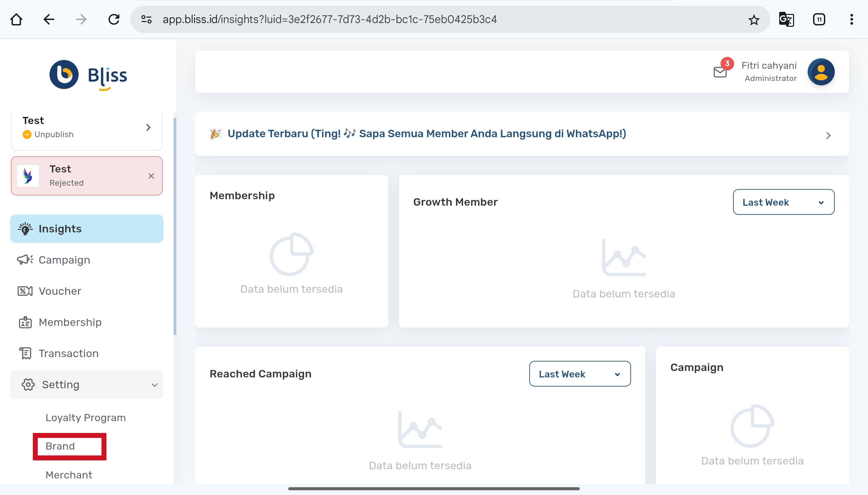Open the Reached Campaign Last Week dropdown
Viewport: 868px width, 495px height.
tap(579, 374)
